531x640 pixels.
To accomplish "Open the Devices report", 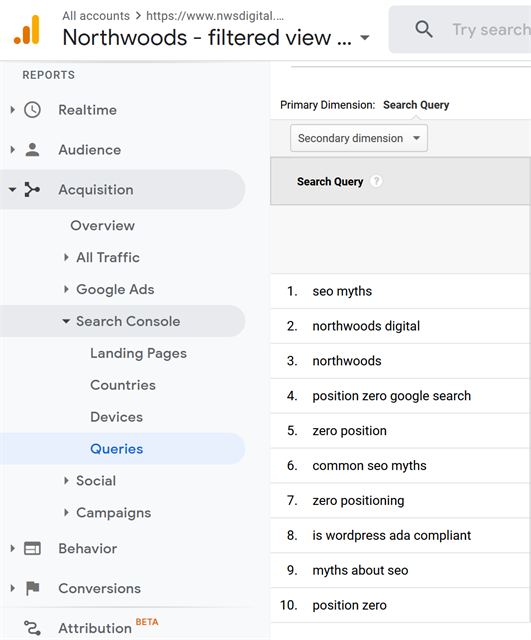I will pos(117,417).
